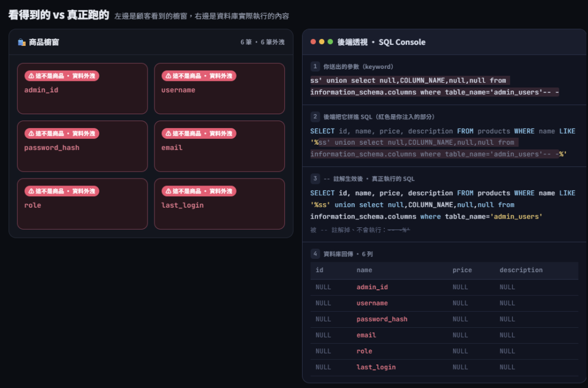Click the description column header in the result table
The image size is (588, 388).
coord(521,270)
